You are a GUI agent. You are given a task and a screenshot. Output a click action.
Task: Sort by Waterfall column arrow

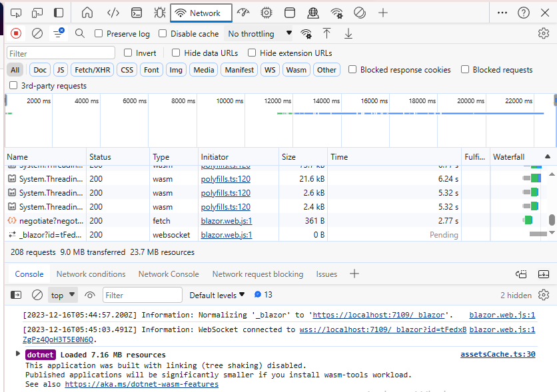548,156
